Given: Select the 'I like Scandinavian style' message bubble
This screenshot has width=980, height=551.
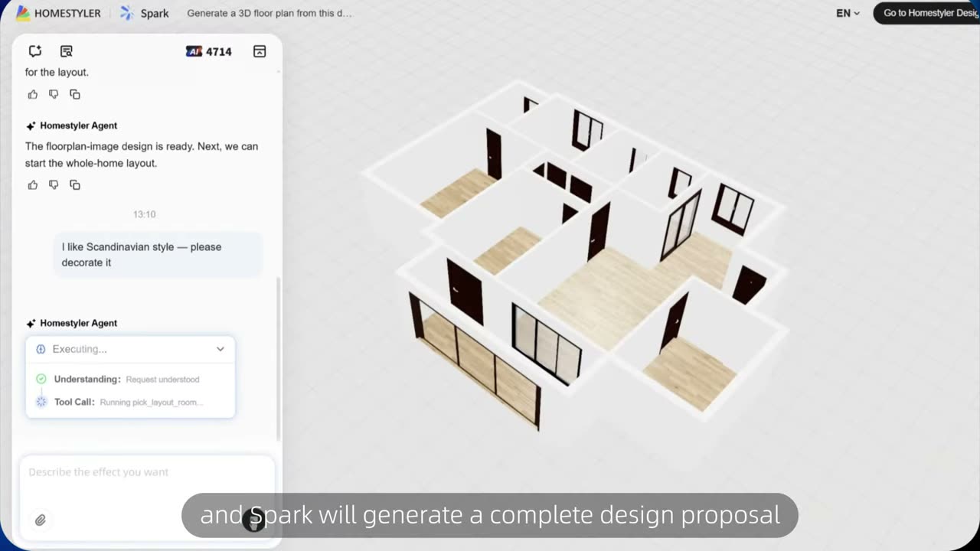Looking at the screenshot, I should [x=158, y=255].
